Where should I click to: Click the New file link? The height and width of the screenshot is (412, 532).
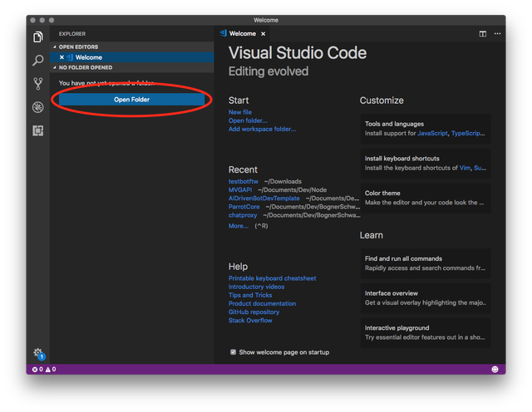click(240, 112)
